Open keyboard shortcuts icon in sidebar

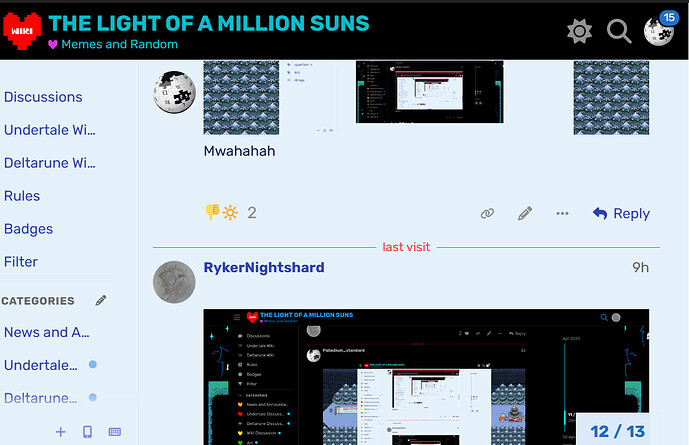[115, 432]
